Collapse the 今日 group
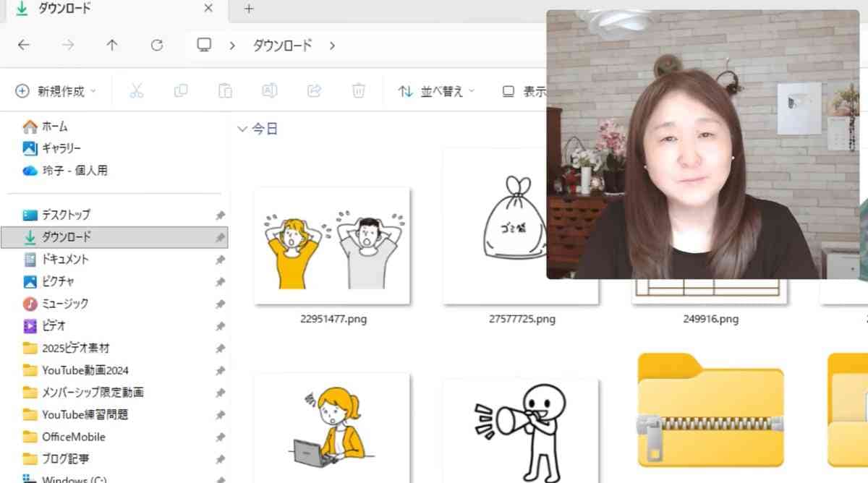Viewport: 868px width, 483px height. [242, 129]
